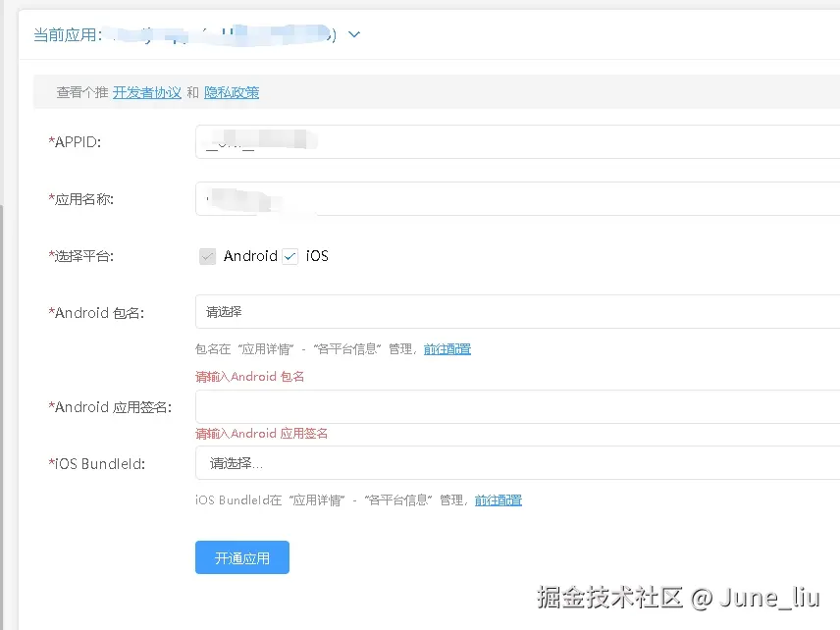
Task: Click the 请选择... placeholder for iOS BundleId
Action: click(x=228, y=463)
